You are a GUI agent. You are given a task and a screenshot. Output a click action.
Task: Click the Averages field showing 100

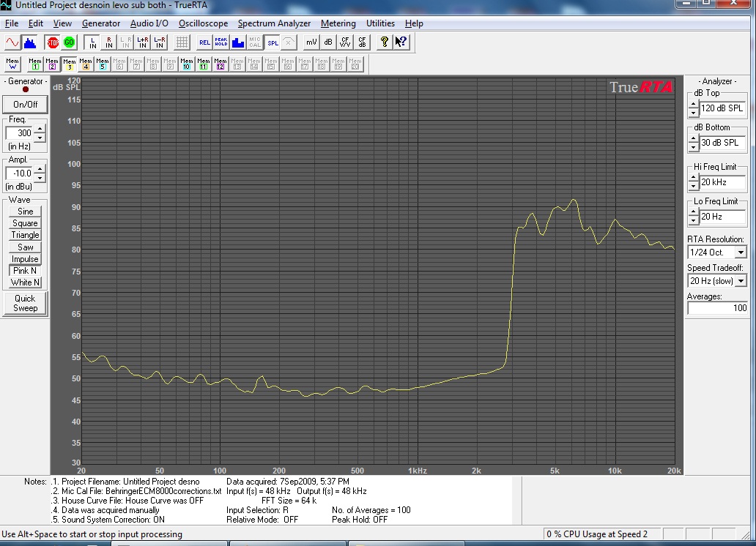coord(717,308)
